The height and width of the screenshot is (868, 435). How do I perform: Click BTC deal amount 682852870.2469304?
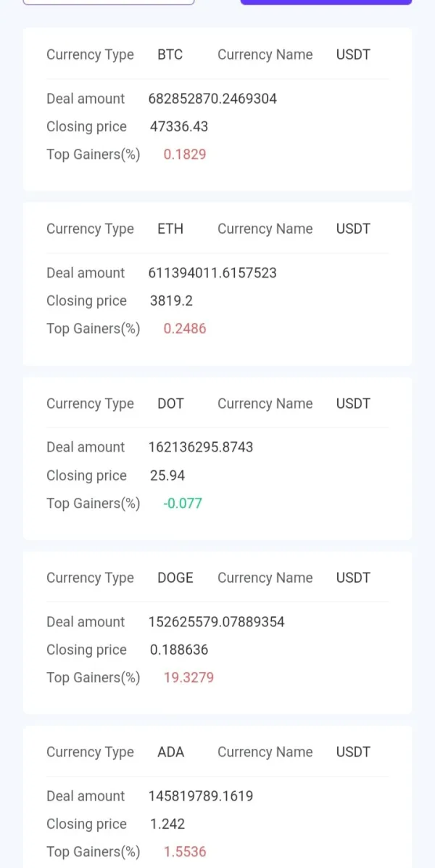click(x=212, y=99)
